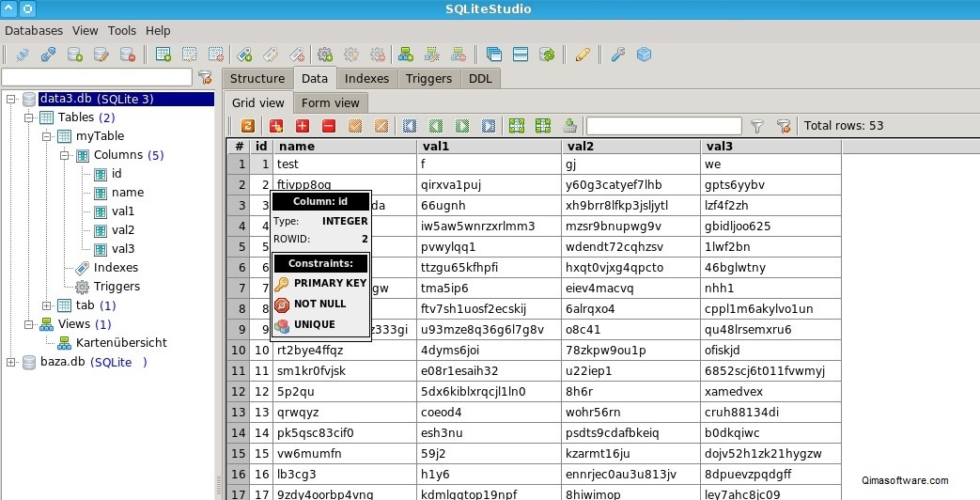Viewport: 980px width, 500px height.
Task: Click the database tree filter input
Action: [97, 77]
